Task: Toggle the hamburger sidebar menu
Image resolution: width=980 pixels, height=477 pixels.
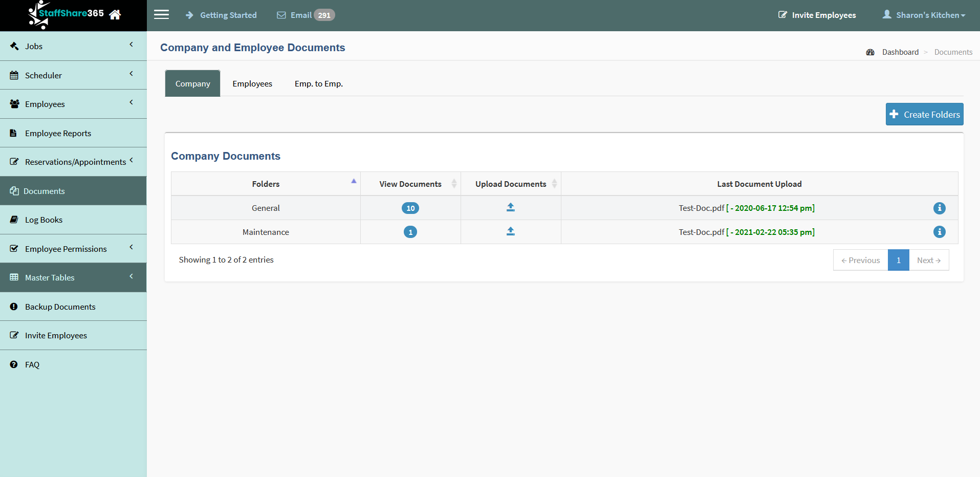Action: click(x=161, y=15)
